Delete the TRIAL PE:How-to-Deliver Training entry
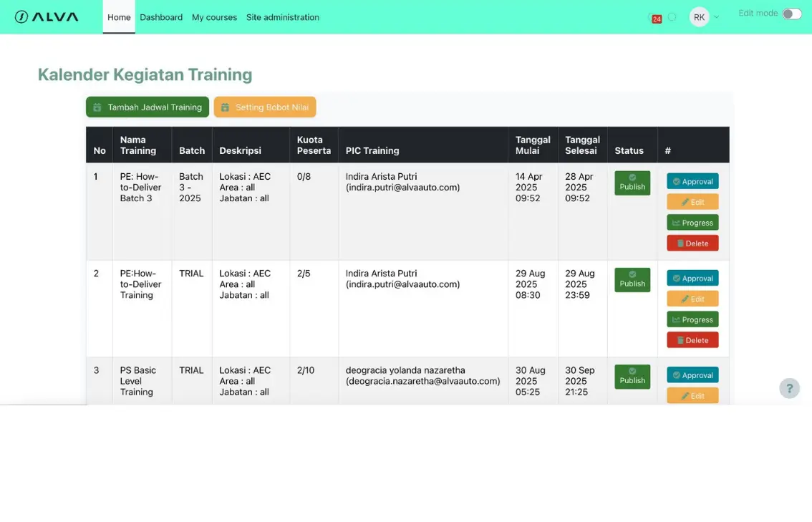The image size is (812, 522). [692, 339]
